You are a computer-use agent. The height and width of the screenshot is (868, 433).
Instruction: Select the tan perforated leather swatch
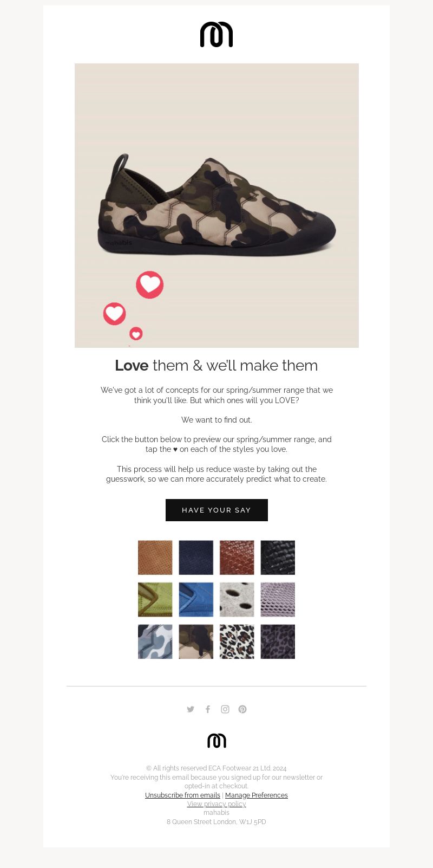point(155,558)
